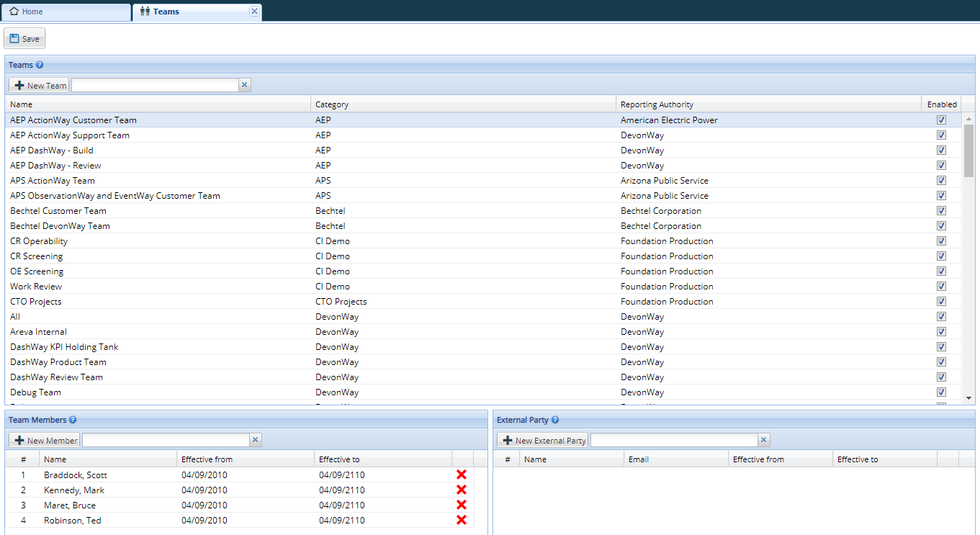Click the Teams search input field
The height and width of the screenshot is (535, 980).
tap(155, 85)
